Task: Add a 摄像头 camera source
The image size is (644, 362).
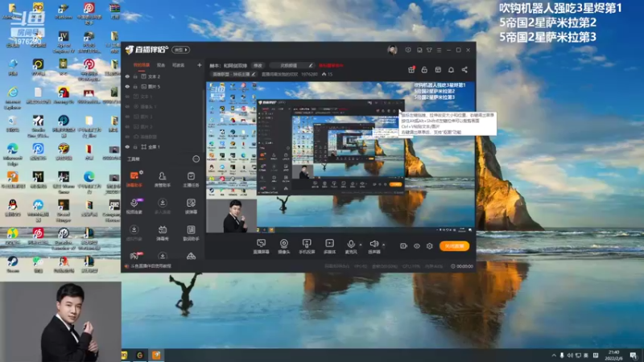Action: (284, 246)
